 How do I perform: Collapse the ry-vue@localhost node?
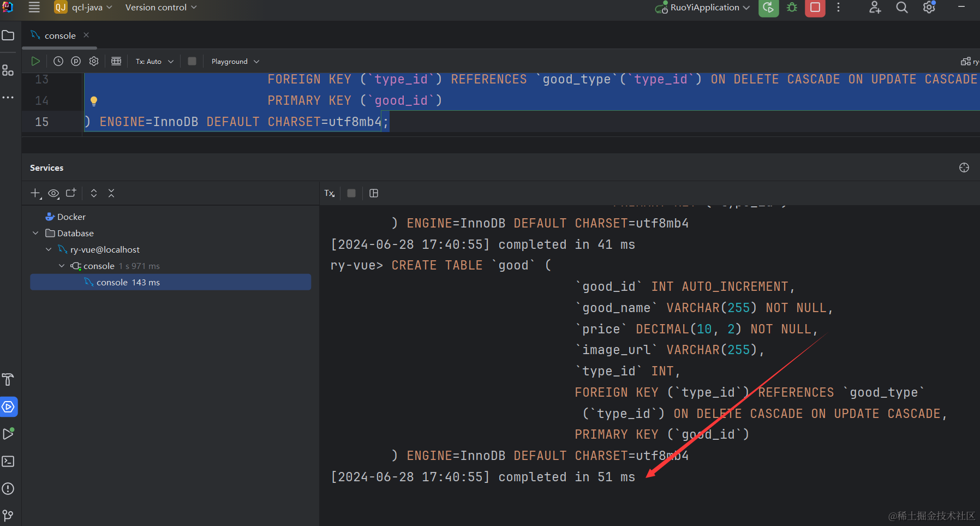[49, 249]
